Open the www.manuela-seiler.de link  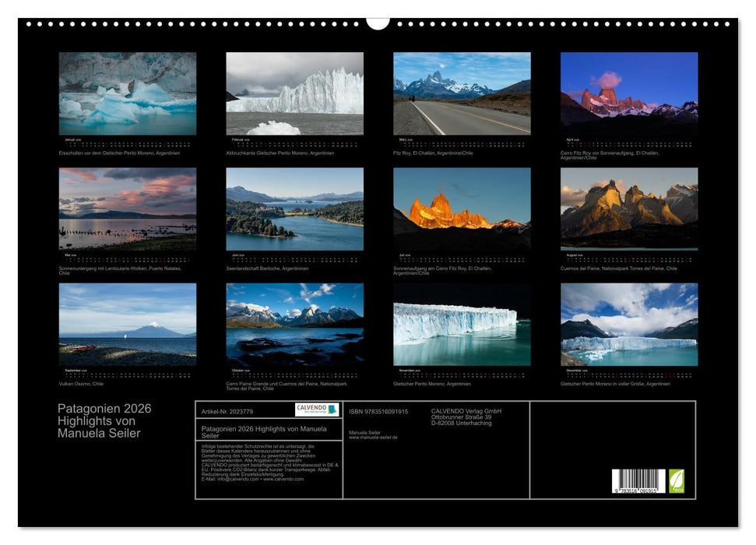372,438
